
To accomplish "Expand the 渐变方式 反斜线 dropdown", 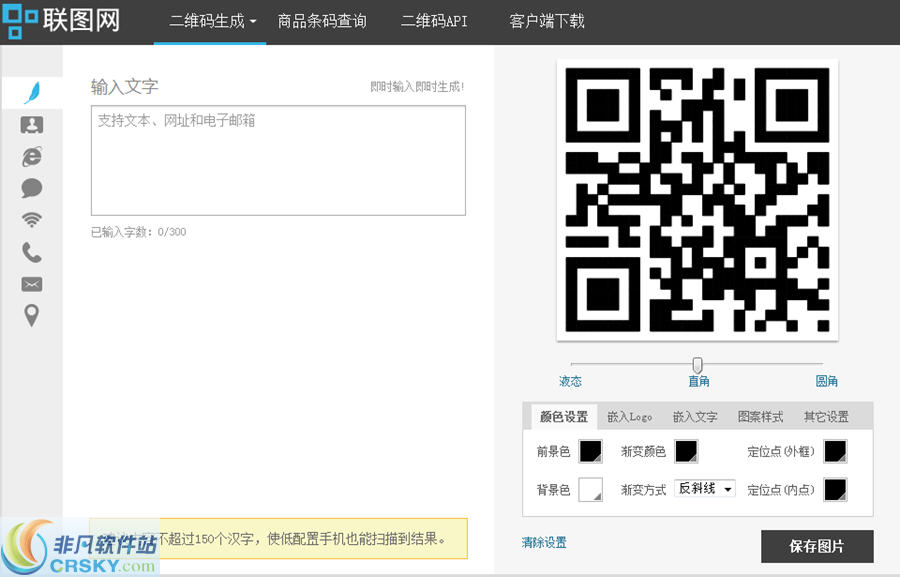I will point(705,489).
